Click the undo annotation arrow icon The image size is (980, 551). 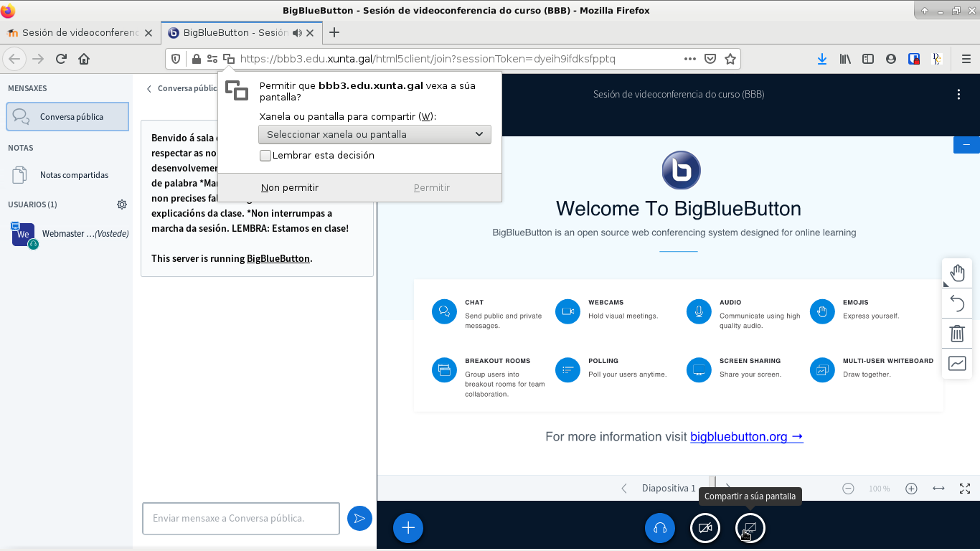click(x=957, y=303)
